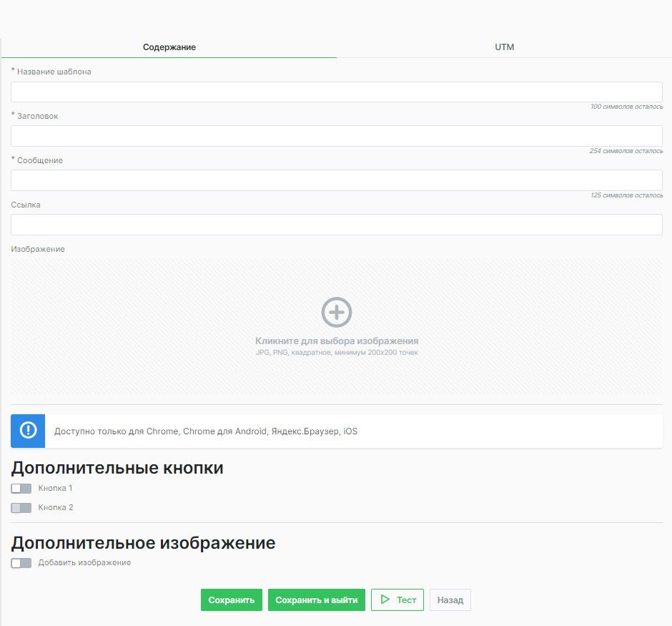Click the plus icon to upload image
This screenshot has height=626, width=672.
pyautogui.click(x=336, y=313)
